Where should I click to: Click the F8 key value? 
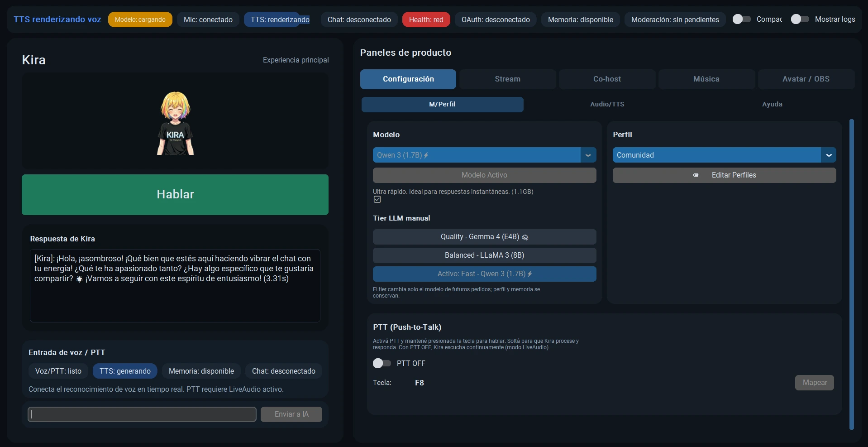[x=420, y=383]
